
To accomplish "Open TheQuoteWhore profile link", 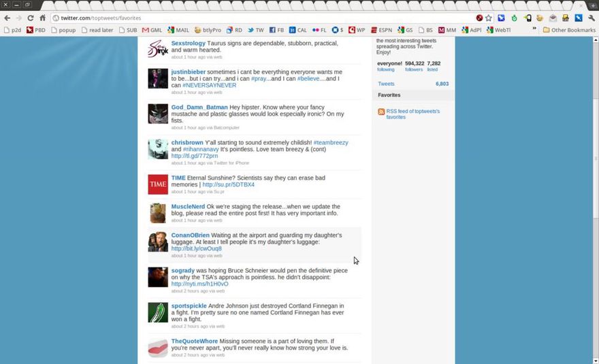I will (195, 341).
